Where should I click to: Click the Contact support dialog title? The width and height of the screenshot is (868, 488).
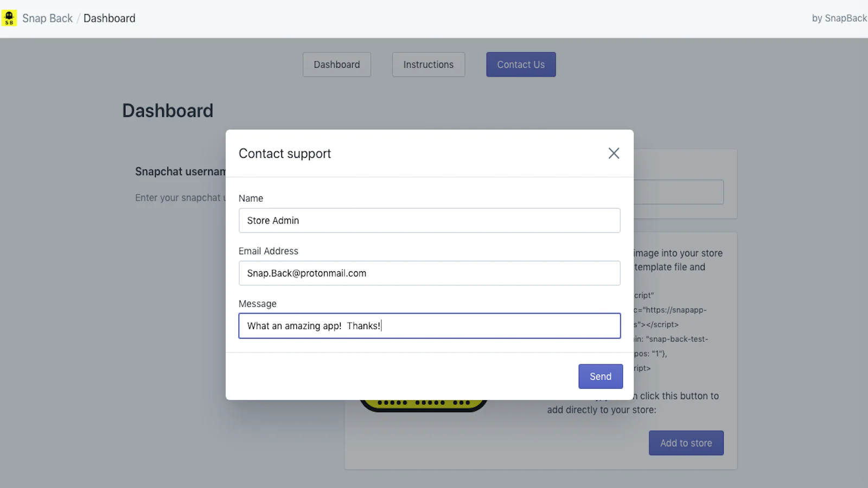tap(285, 154)
